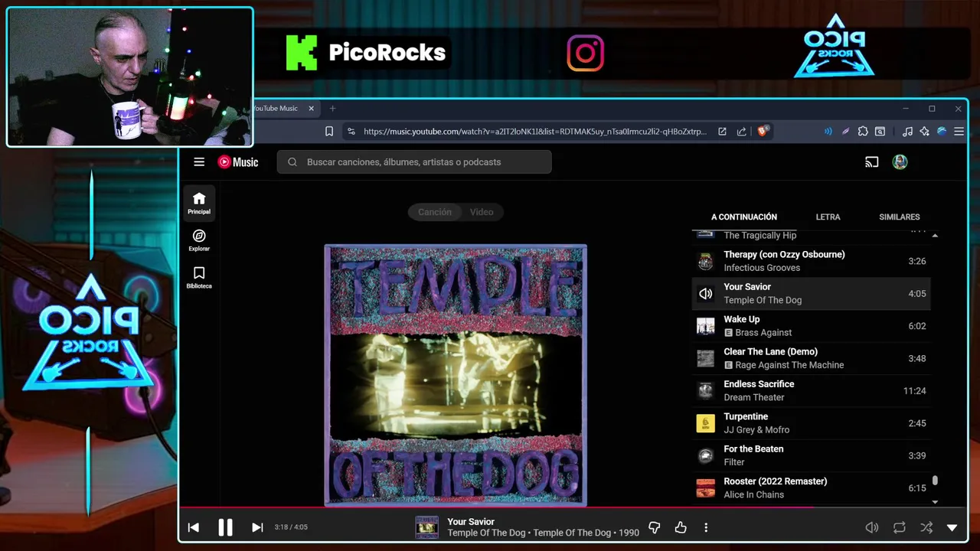
Task: Click the Leo AI sparkle icon
Action: click(925, 132)
